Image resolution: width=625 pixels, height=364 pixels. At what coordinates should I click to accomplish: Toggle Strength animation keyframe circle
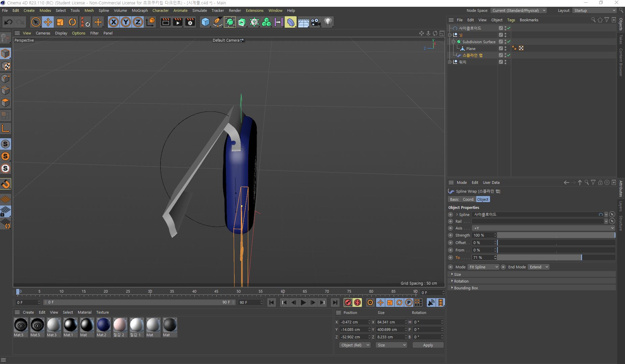(450, 235)
